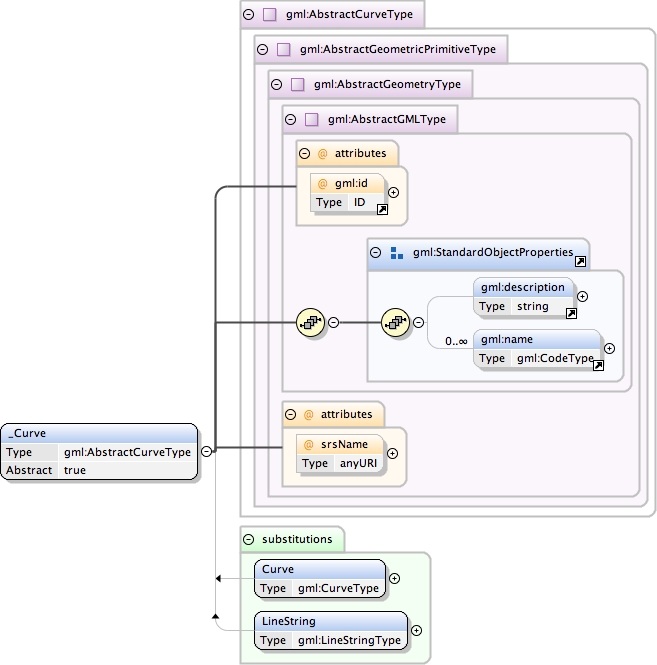Collapse the outer sequence compositor
The image size is (657, 665).
(334, 323)
